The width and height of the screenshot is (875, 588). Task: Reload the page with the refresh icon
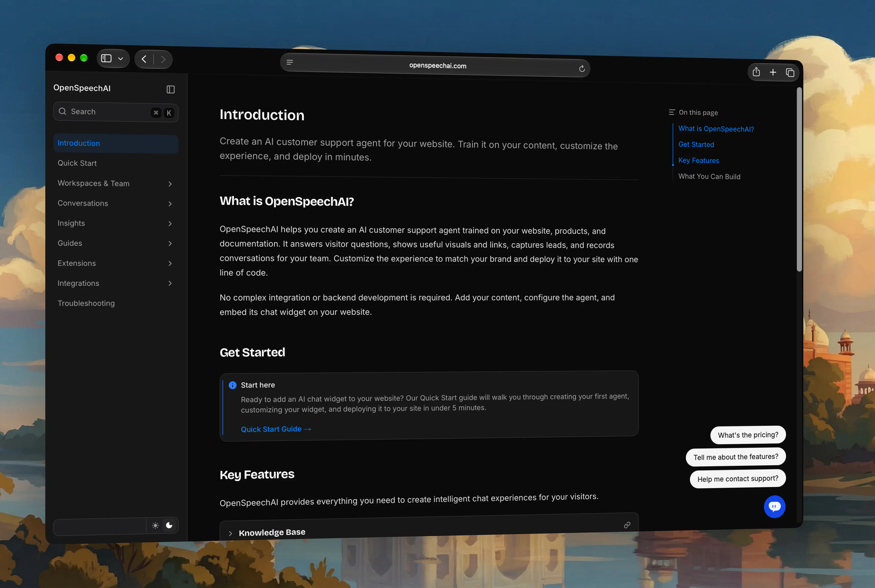(x=582, y=69)
